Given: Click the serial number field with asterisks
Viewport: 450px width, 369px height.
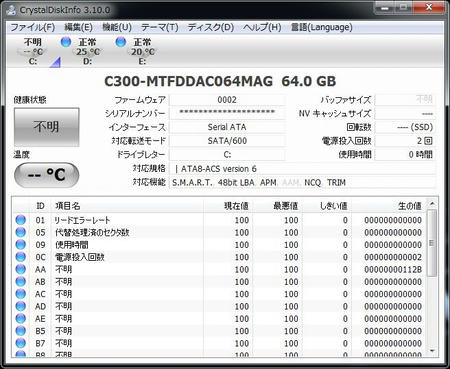Looking at the screenshot, I should (227, 113).
